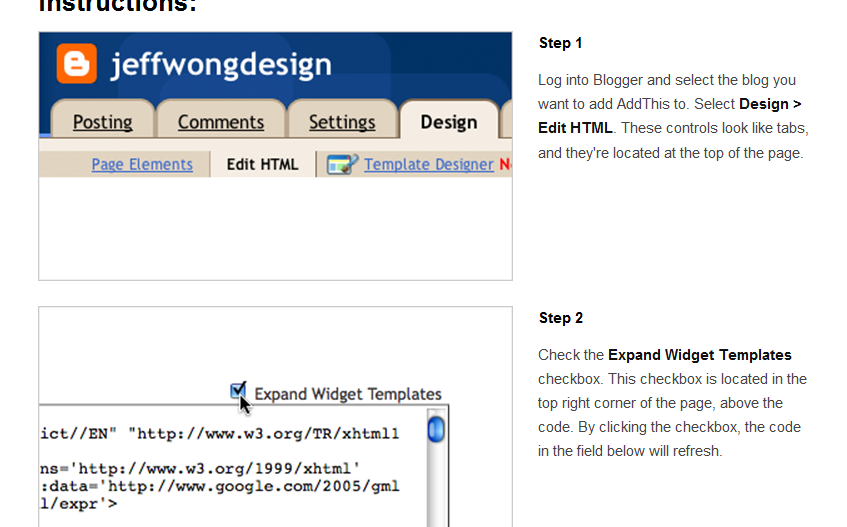
Task: Click the Step 2 heading
Action: 561,318
